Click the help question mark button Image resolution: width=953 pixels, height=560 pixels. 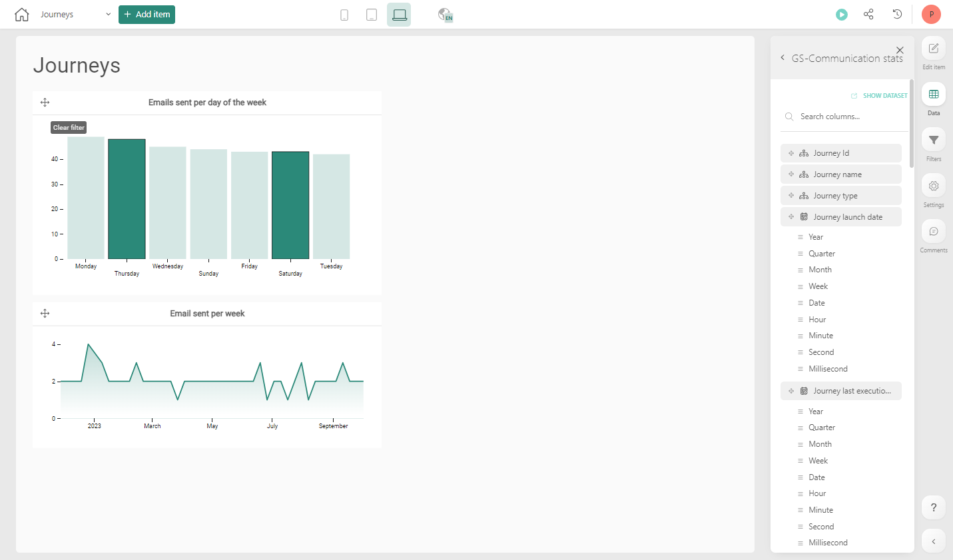(x=933, y=507)
